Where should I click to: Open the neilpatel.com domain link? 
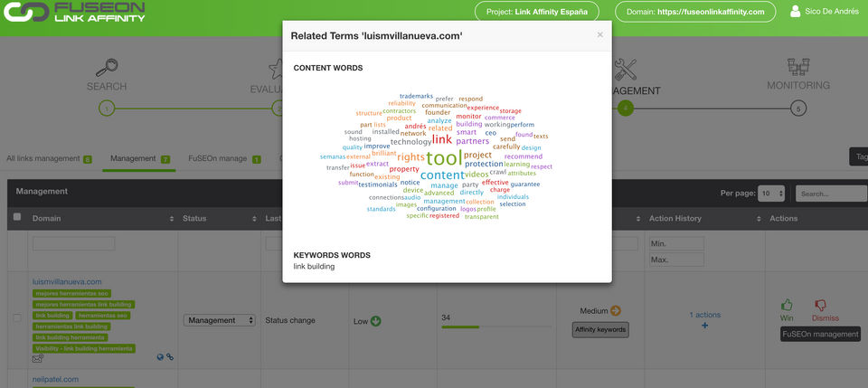[x=55, y=379]
